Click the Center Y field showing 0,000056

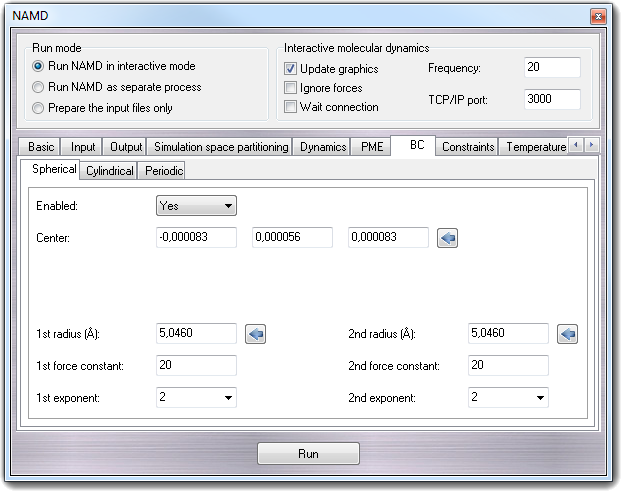pos(292,237)
